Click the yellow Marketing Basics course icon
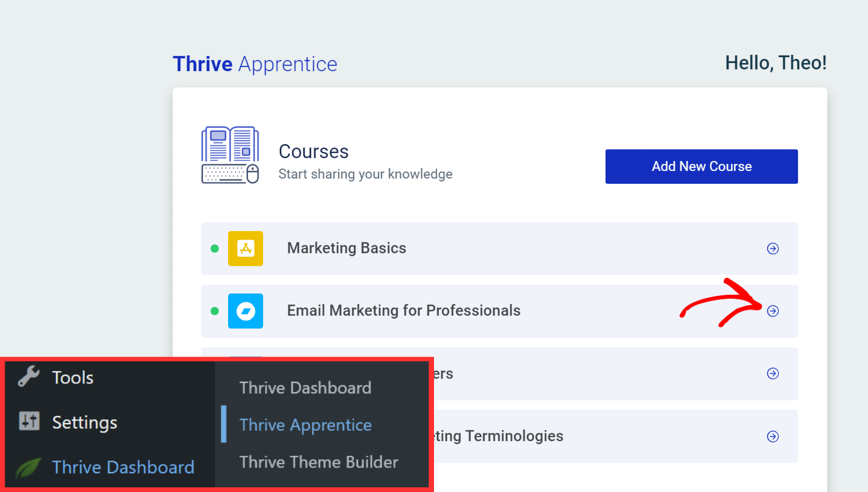 (x=246, y=249)
